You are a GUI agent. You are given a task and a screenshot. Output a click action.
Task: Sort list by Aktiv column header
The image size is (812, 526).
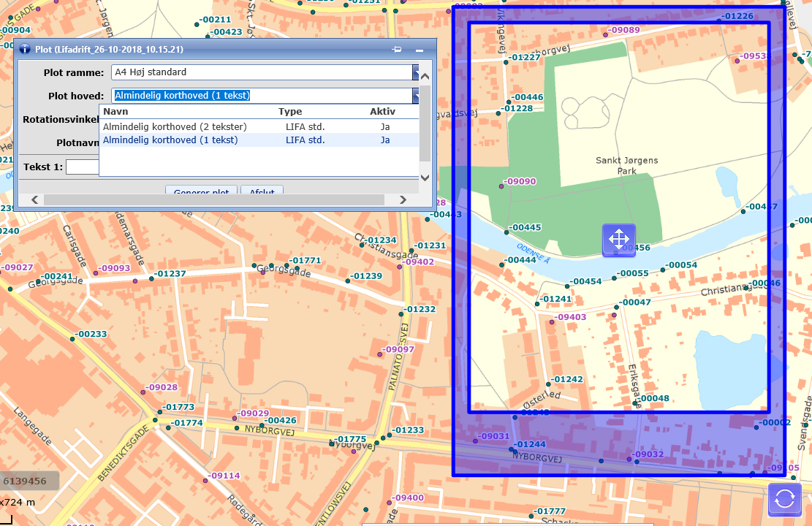click(383, 111)
